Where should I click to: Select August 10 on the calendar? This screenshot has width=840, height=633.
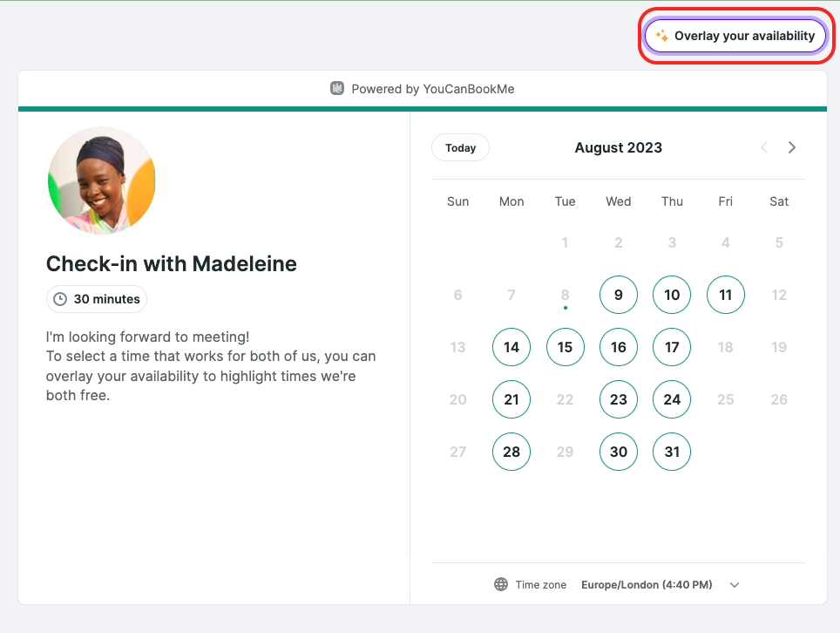coord(672,295)
